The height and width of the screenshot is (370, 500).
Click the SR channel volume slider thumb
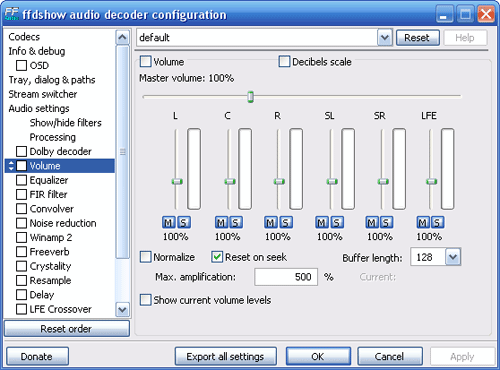click(x=383, y=181)
